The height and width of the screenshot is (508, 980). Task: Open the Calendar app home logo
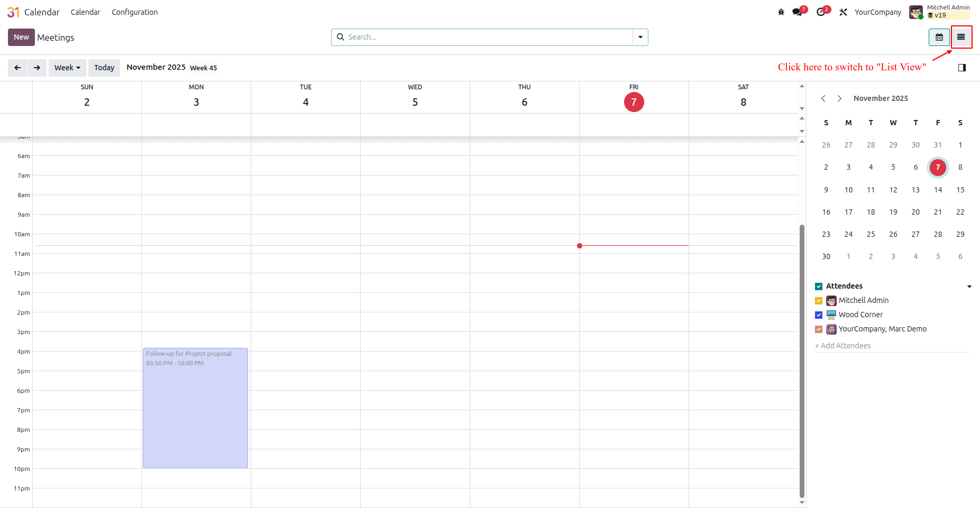click(x=13, y=12)
